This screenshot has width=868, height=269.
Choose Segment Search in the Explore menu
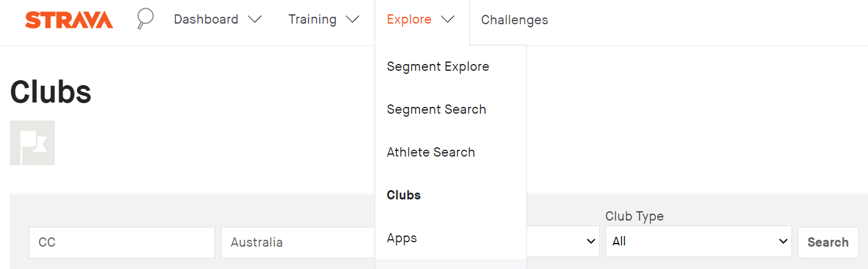tap(436, 109)
